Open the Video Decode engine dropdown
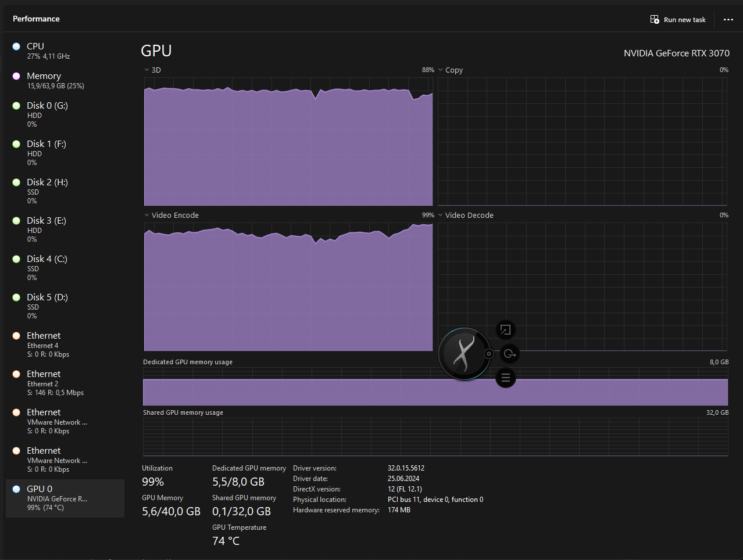This screenshot has width=743, height=560. click(466, 215)
